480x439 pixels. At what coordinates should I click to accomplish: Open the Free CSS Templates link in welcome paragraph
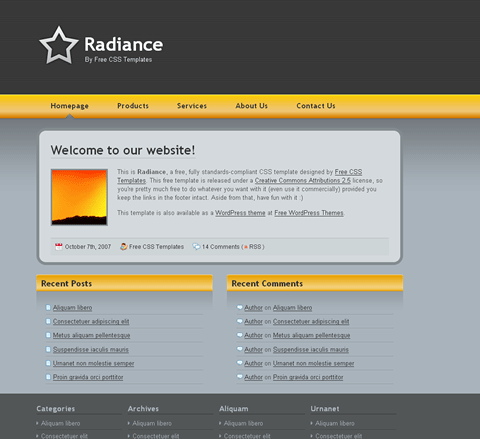pyautogui.click(x=348, y=172)
